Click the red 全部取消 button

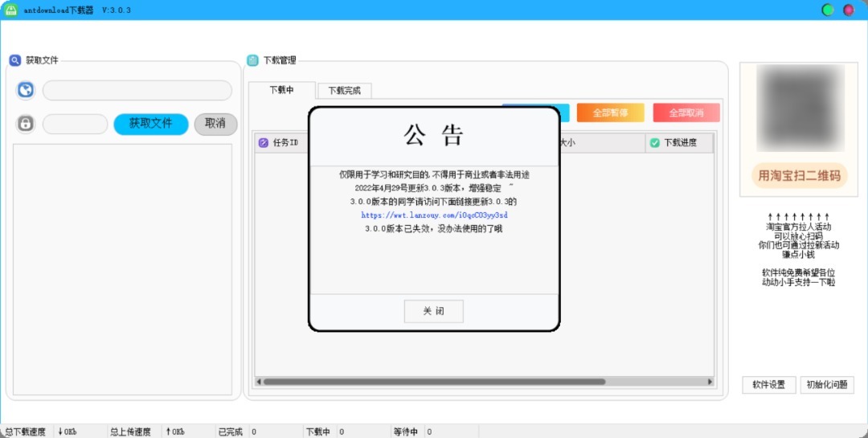pyautogui.click(x=686, y=113)
